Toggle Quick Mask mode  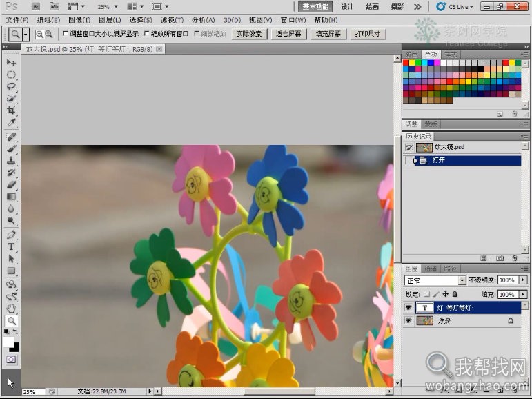[x=11, y=359]
